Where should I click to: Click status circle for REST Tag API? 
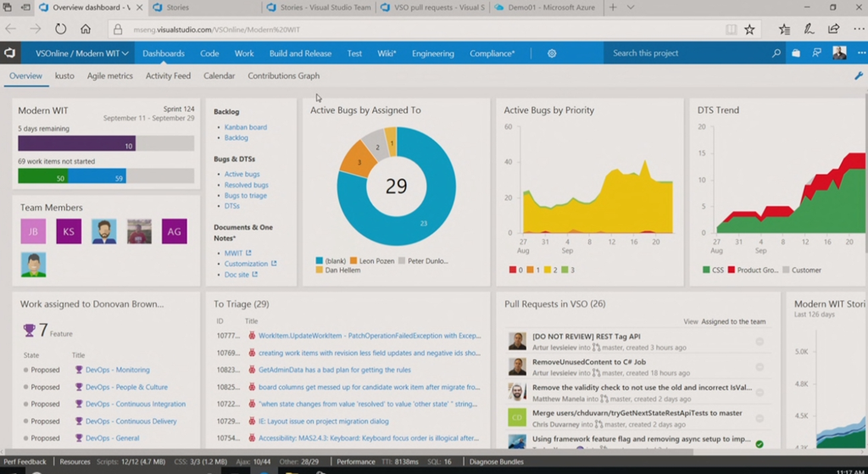coord(759,342)
